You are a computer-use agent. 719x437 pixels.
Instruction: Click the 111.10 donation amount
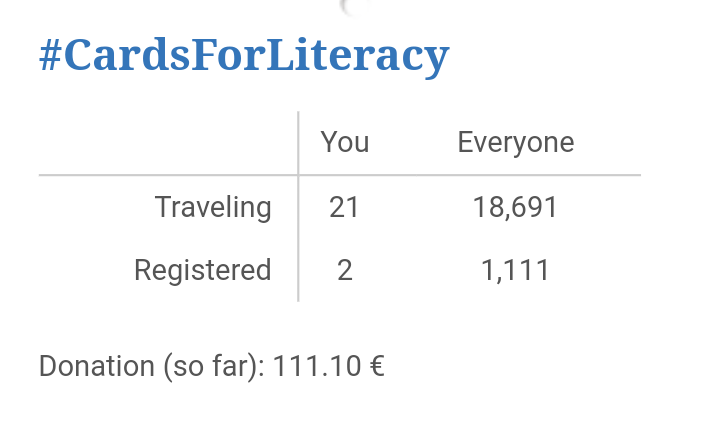coord(317,366)
